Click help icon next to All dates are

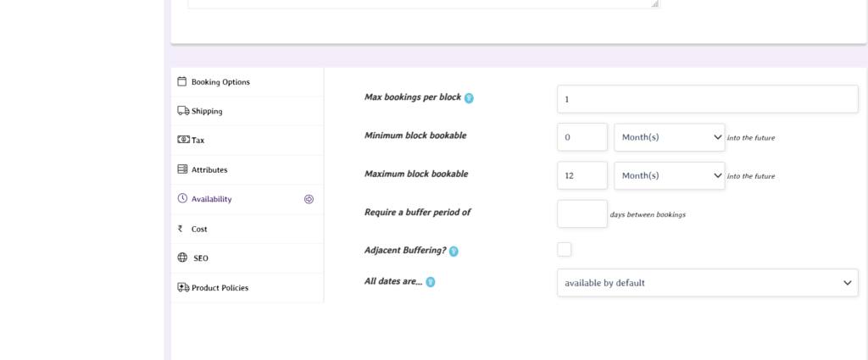[431, 282]
